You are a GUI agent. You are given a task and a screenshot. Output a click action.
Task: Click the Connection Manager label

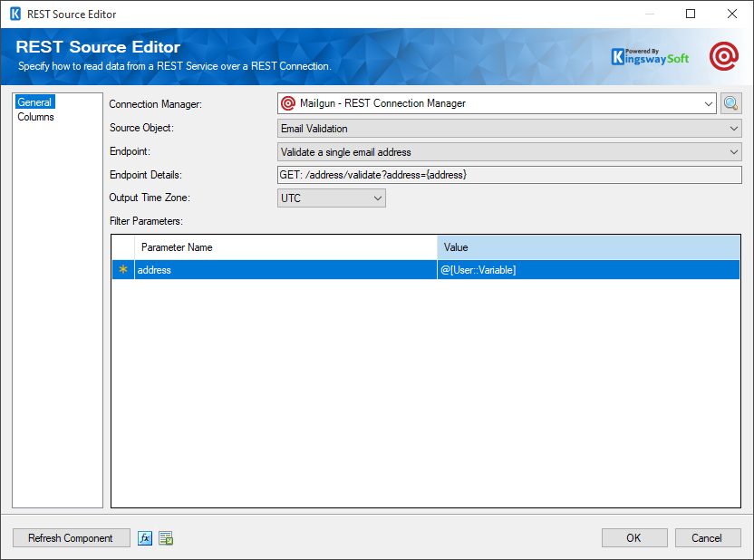[155, 104]
